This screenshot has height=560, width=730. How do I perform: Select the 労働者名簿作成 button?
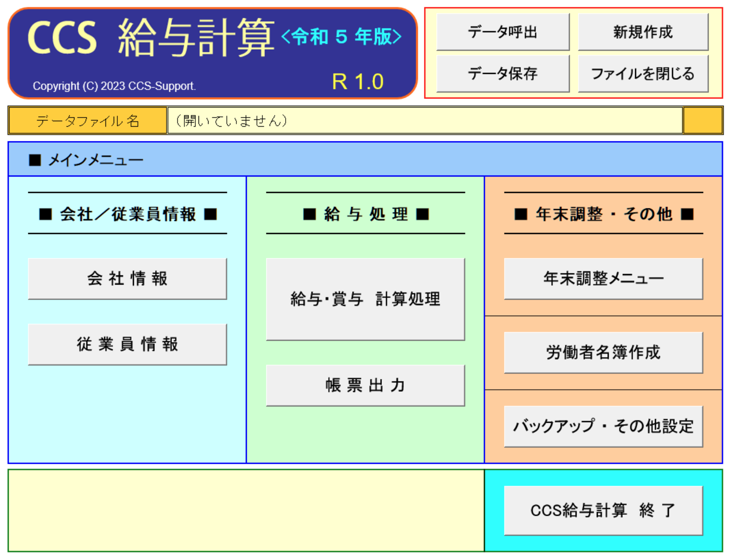point(603,353)
